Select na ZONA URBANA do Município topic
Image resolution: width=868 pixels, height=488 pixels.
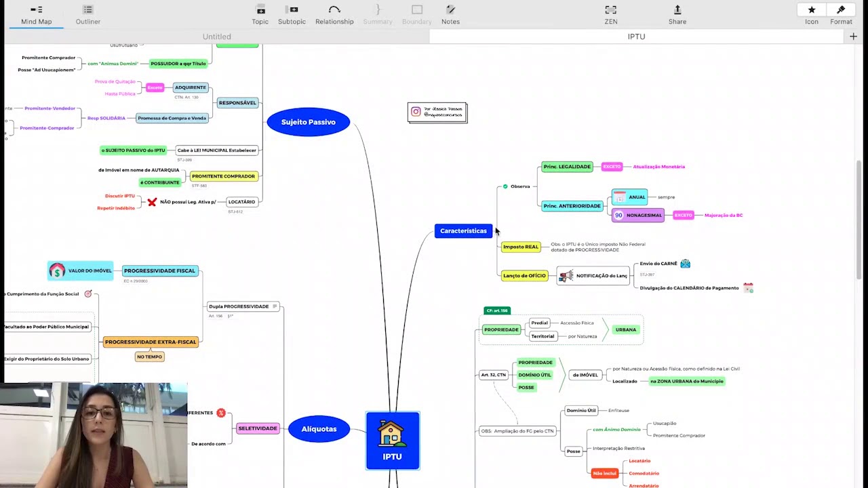tap(687, 382)
